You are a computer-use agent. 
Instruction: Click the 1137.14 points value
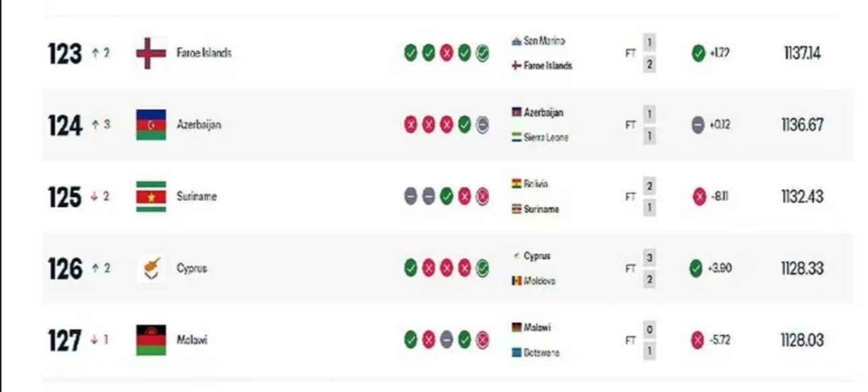[802, 53]
